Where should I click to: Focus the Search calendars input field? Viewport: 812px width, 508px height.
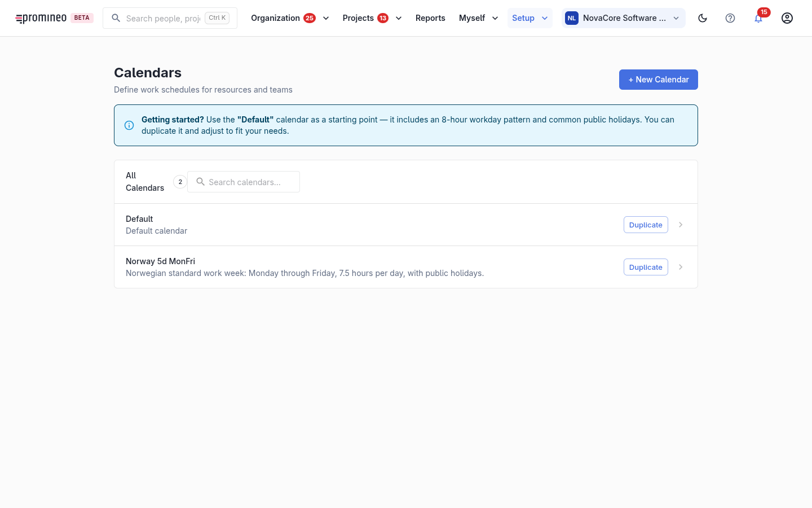244,182
